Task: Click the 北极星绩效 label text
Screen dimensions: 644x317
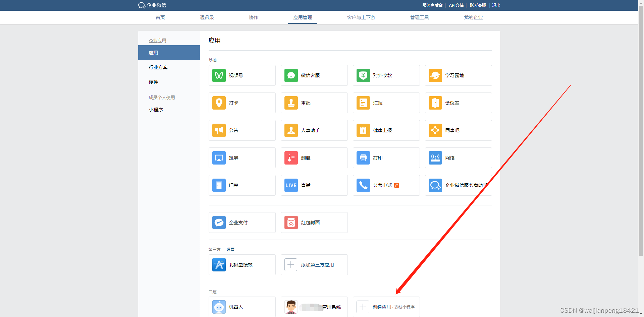Action: point(240,265)
